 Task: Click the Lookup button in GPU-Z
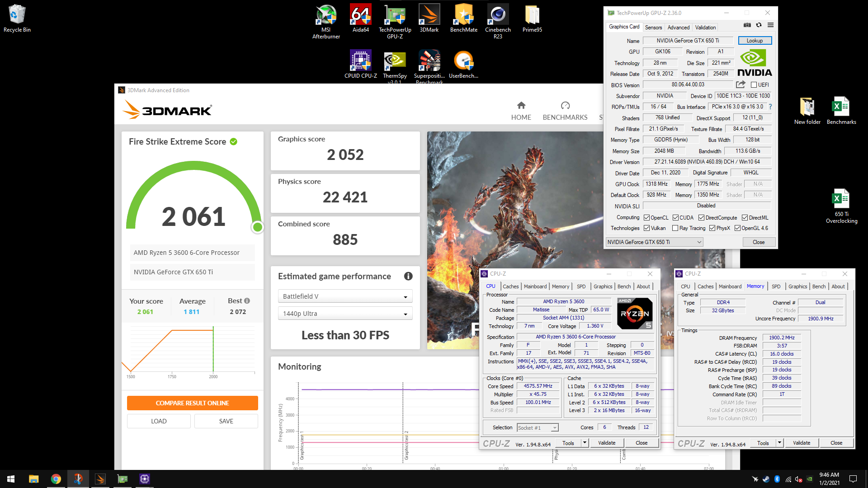pos(755,41)
